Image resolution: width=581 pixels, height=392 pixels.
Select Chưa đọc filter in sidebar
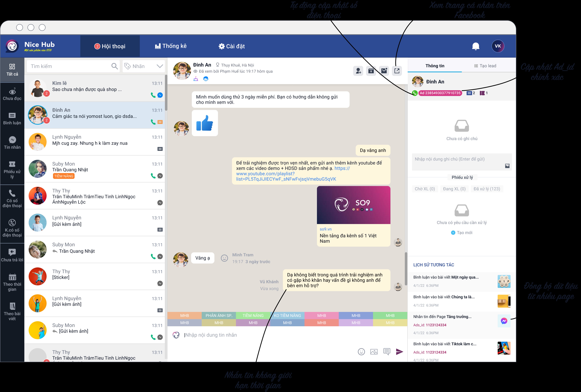click(12, 94)
